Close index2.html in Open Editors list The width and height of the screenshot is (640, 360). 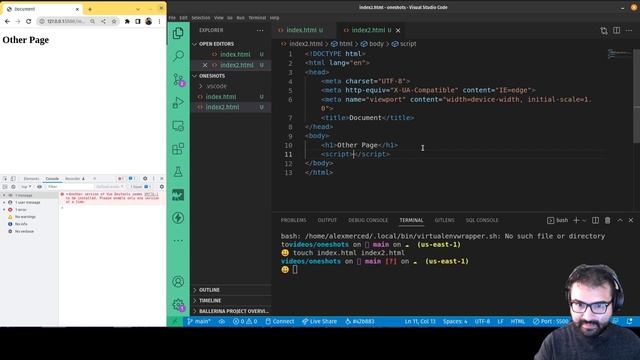point(205,65)
